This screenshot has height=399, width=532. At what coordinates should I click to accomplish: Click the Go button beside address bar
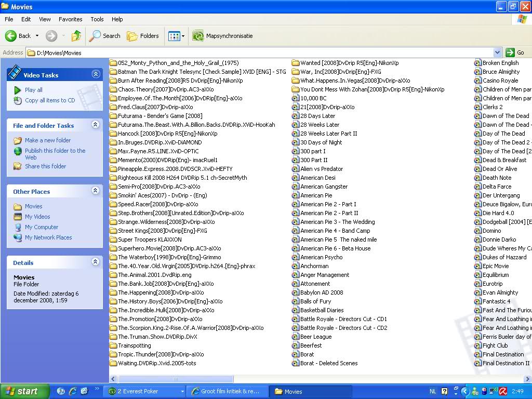[515, 52]
